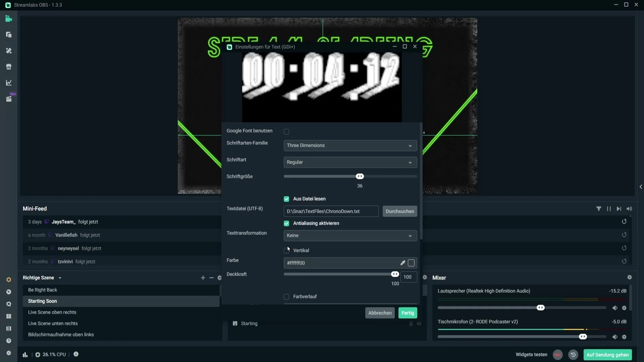644x362 pixels.
Task: Select Live Scene unten rechts scene
Action: pyautogui.click(x=121, y=323)
